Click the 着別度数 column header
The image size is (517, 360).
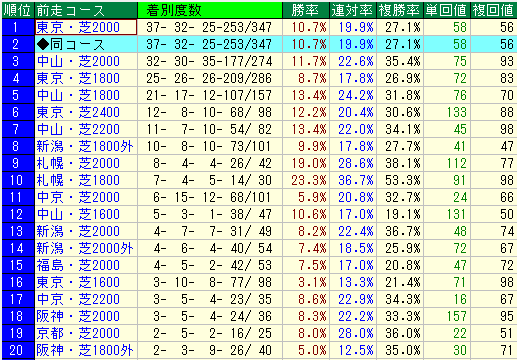click(x=210, y=10)
